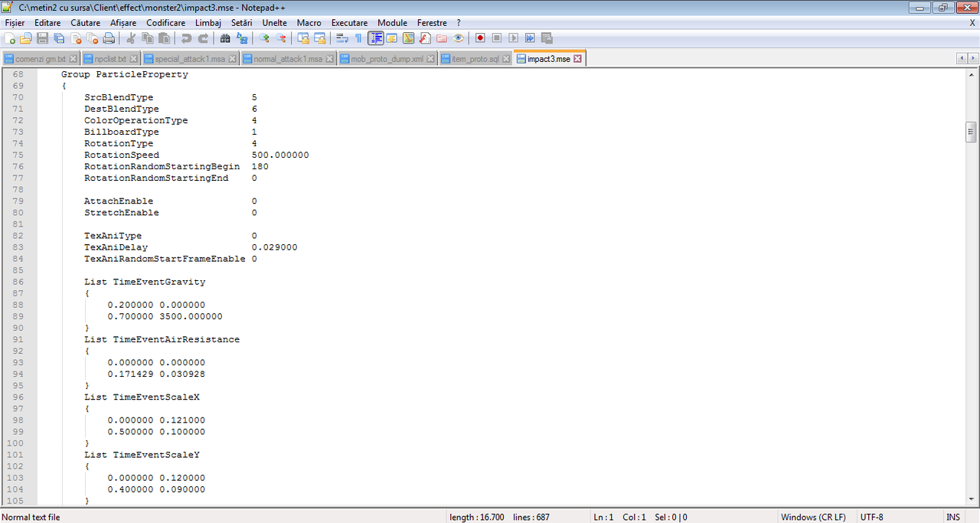The height and width of the screenshot is (523, 980).
Task: Save the current file via toolbar
Action: pos(43,38)
